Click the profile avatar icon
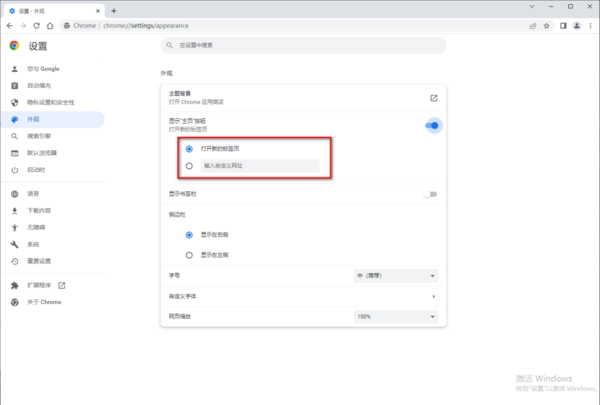 577,26
